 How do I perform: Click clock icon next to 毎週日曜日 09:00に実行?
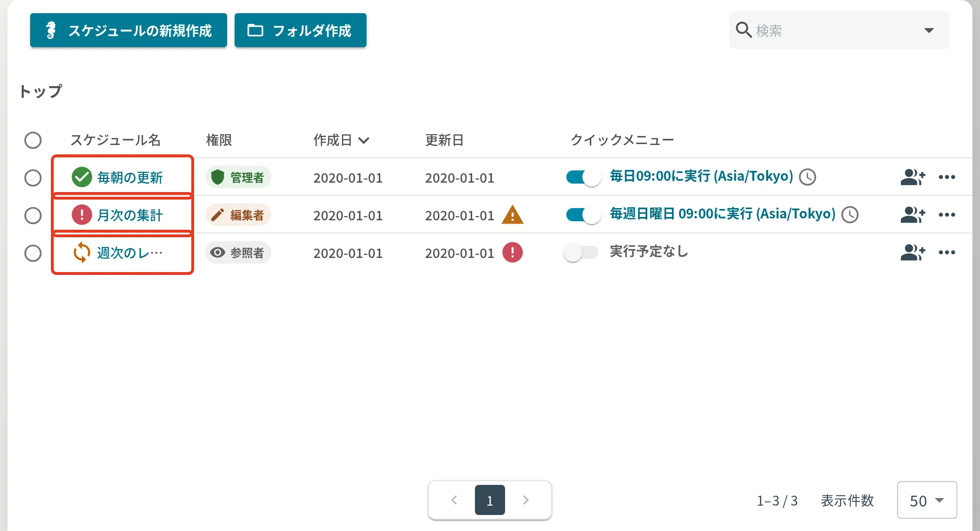point(850,215)
